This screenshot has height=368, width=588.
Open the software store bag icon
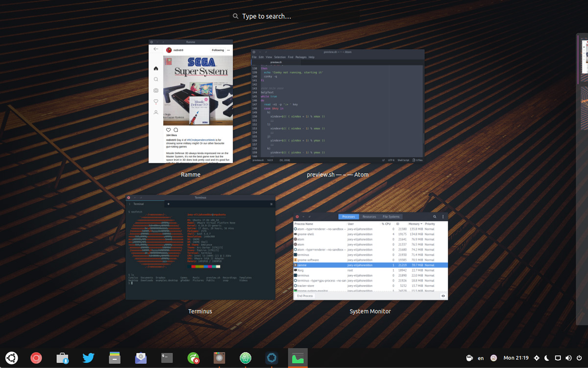tap(62, 358)
